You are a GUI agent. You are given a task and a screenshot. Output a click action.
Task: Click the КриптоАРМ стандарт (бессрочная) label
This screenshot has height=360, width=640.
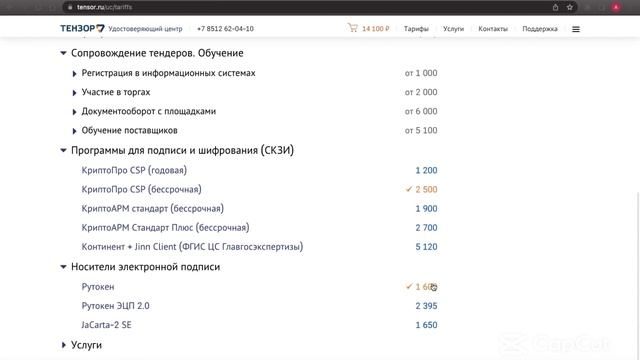tap(152, 209)
